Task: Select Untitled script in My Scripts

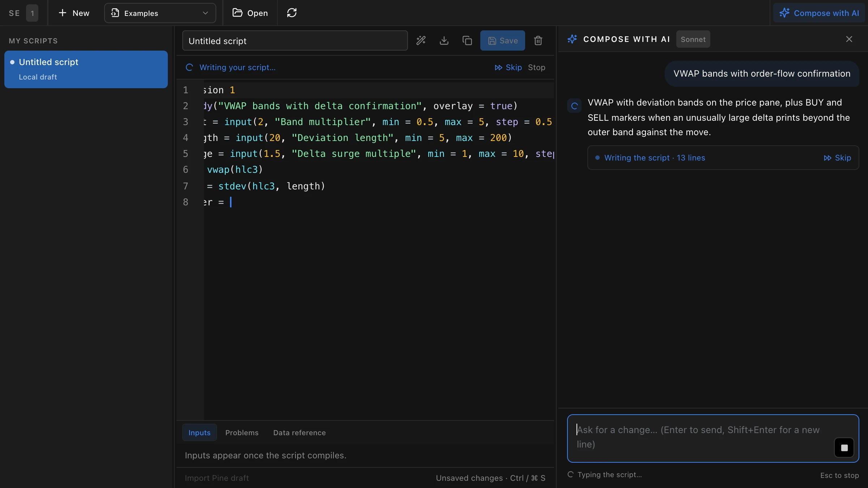Action: coord(86,69)
